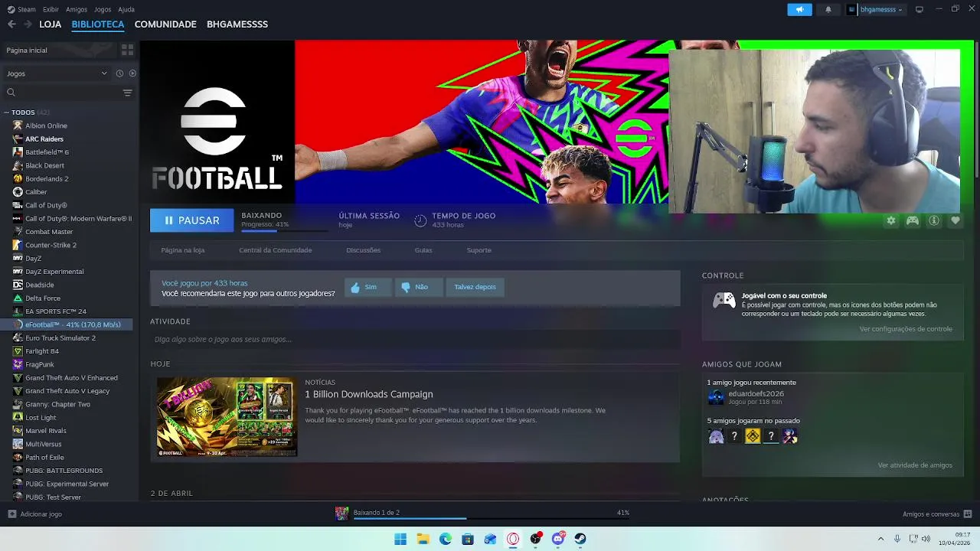Image resolution: width=980 pixels, height=551 pixels.
Task: Go to the COMUNIDADE tab
Action: coord(165,24)
